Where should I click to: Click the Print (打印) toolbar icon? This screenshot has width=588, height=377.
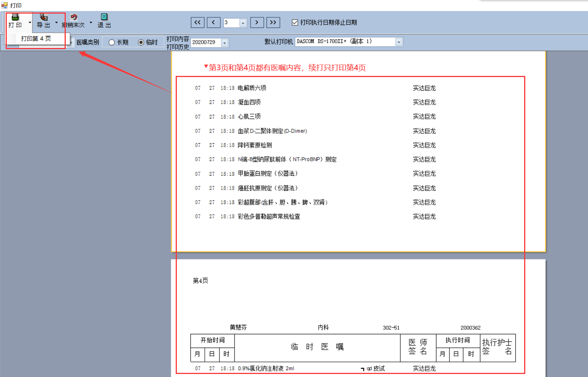[15, 21]
